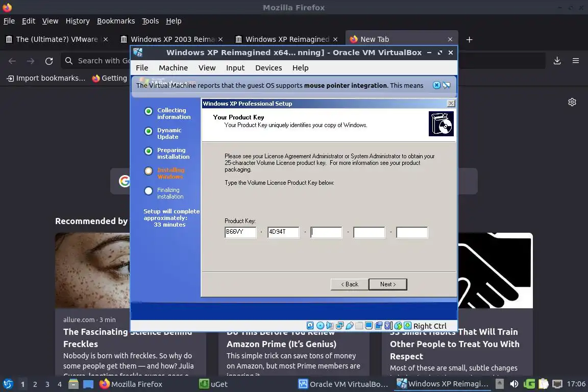
Task: Open VirtualBox View menu
Action: pos(207,68)
